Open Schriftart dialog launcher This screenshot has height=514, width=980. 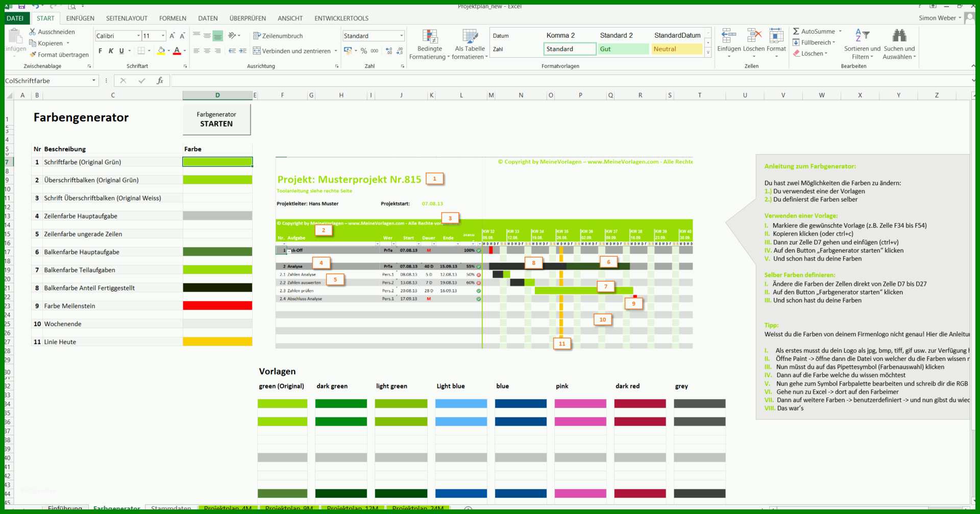185,66
